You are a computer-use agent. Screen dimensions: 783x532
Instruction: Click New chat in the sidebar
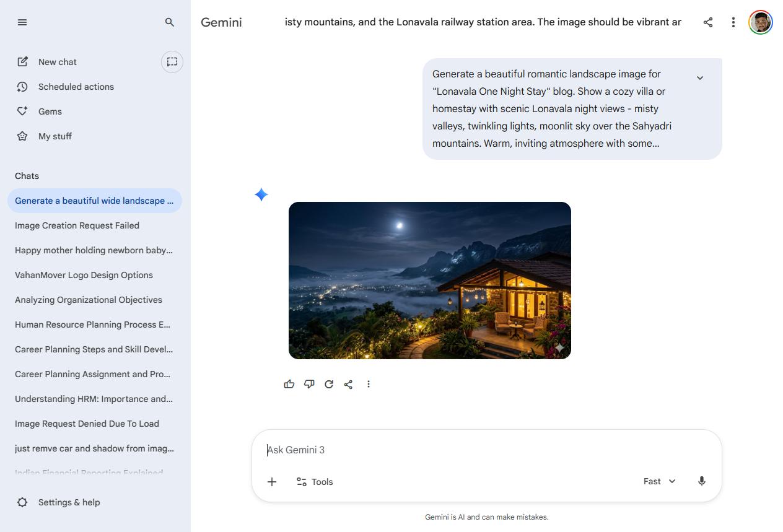click(x=57, y=62)
